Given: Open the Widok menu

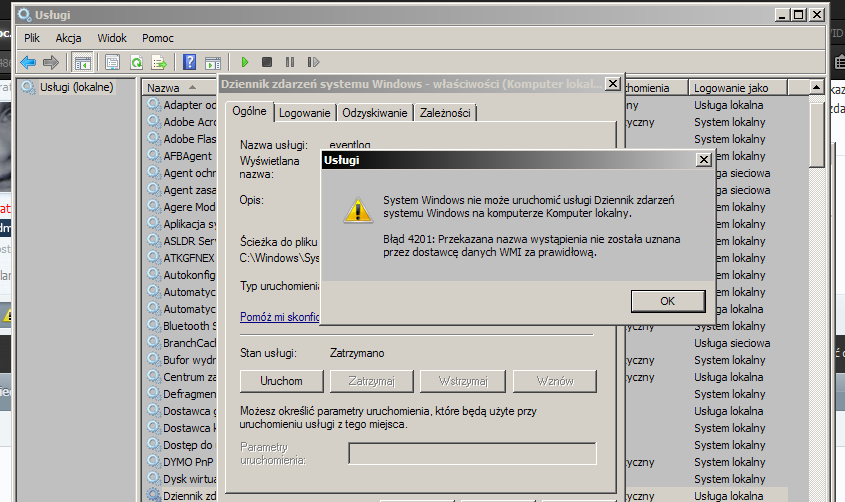Looking at the screenshot, I should click(112, 38).
